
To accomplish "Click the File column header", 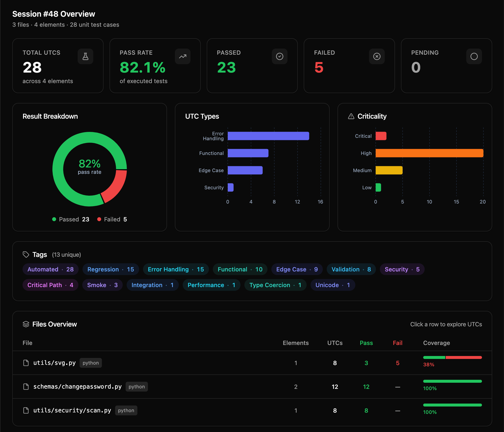I will [27, 343].
